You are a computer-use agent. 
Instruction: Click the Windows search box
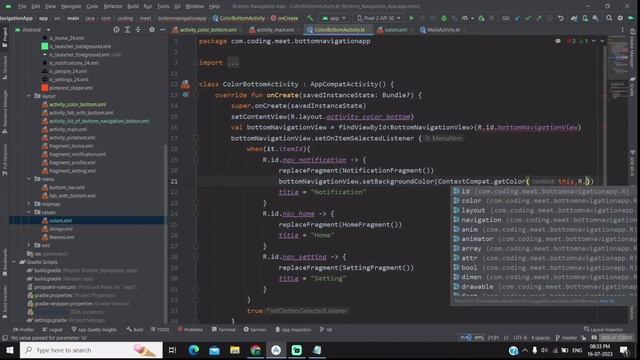click(x=91, y=350)
